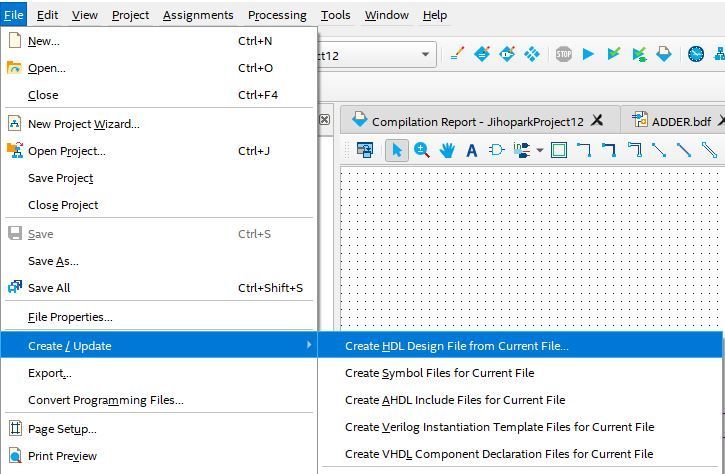
Task: Open the Window menu
Action: [x=387, y=15]
